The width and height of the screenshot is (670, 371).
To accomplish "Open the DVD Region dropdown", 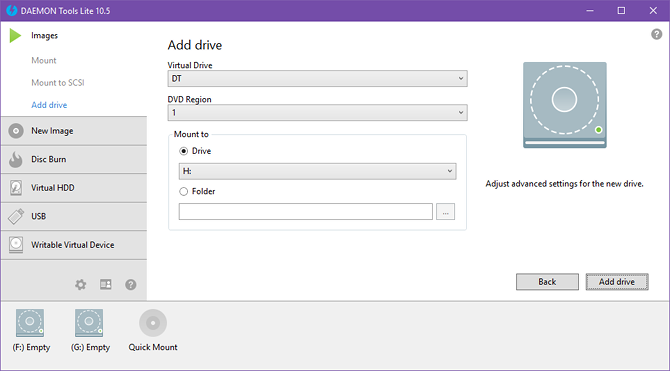I will click(x=317, y=113).
